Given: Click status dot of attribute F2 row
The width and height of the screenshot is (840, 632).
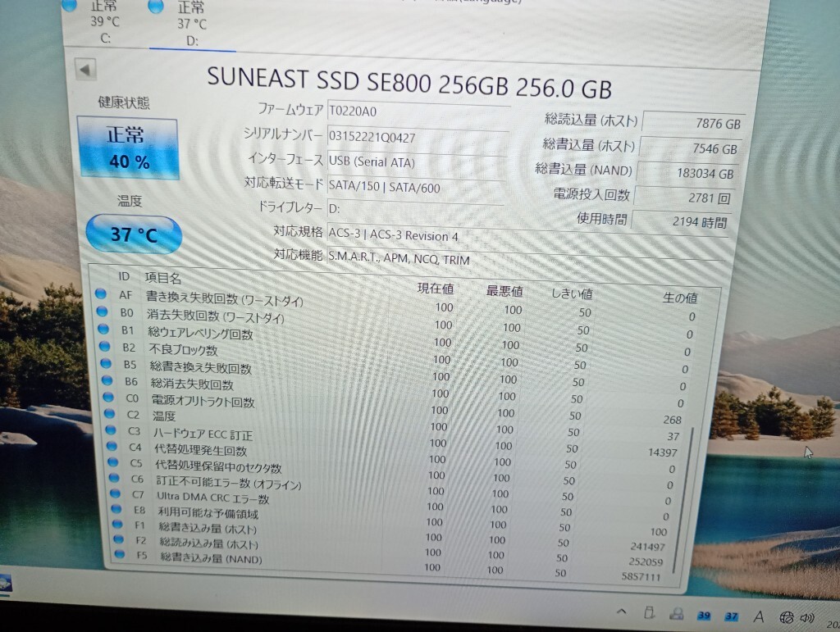Looking at the screenshot, I should point(118,539).
